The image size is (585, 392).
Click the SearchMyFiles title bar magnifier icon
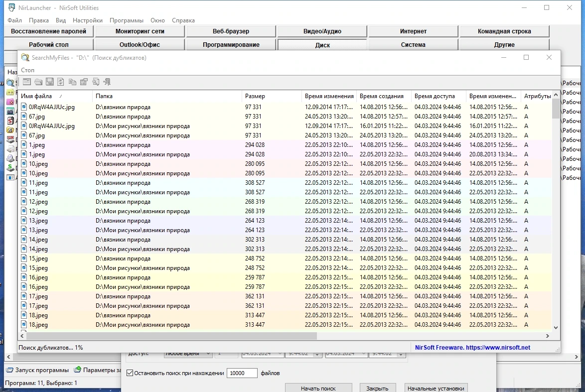tap(25, 57)
